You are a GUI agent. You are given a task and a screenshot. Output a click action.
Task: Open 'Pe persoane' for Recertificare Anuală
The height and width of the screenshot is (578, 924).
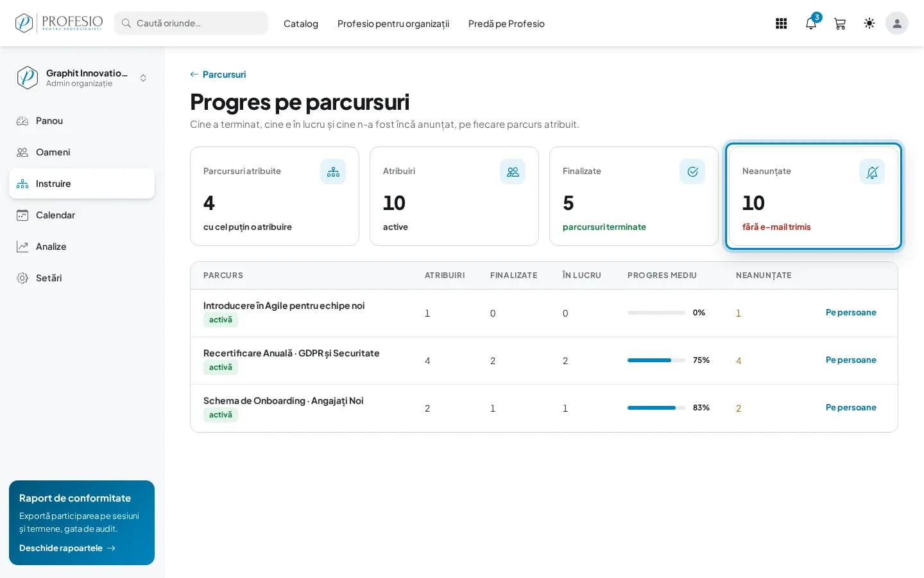[851, 360]
